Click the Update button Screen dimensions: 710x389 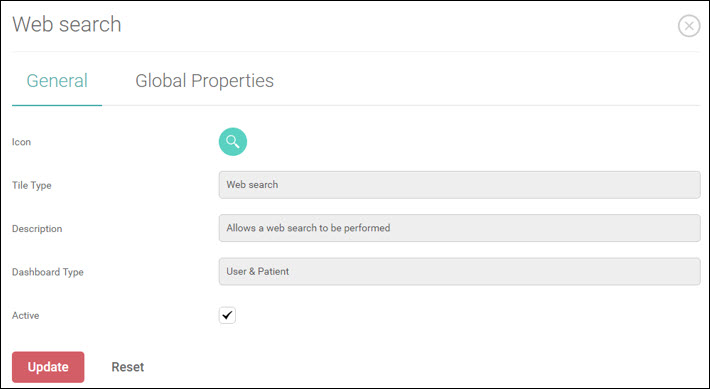pos(48,367)
